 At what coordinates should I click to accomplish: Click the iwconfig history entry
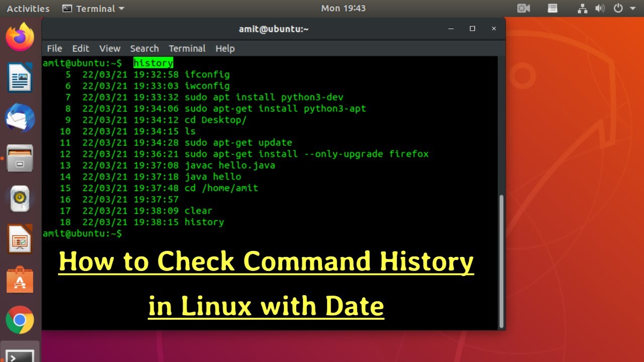[x=207, y=86]
